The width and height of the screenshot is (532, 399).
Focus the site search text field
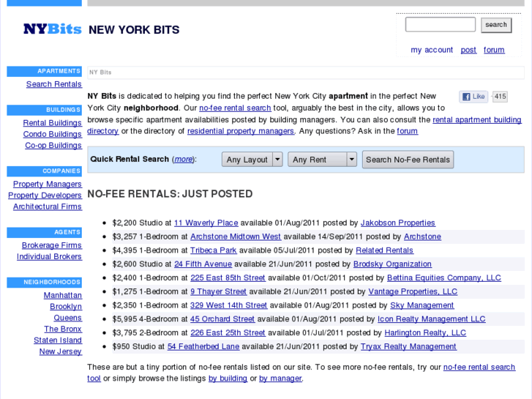[441, 24]
